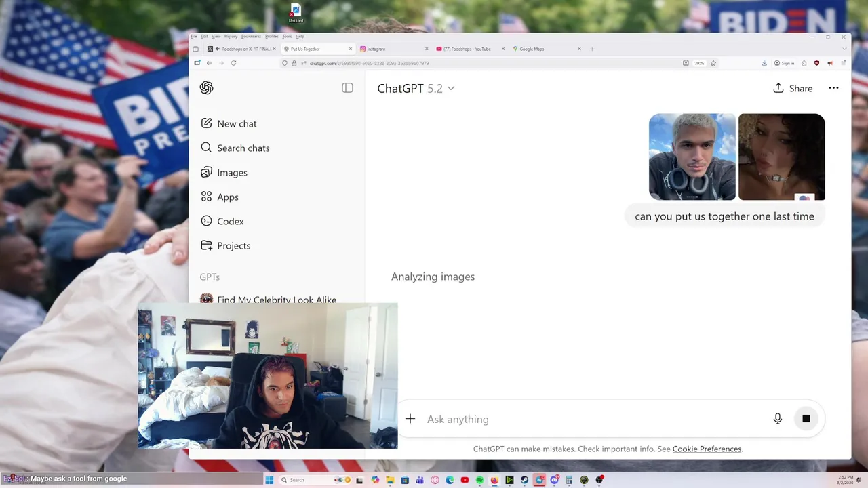Open browser Downloads arrow icon

[764, 63]
